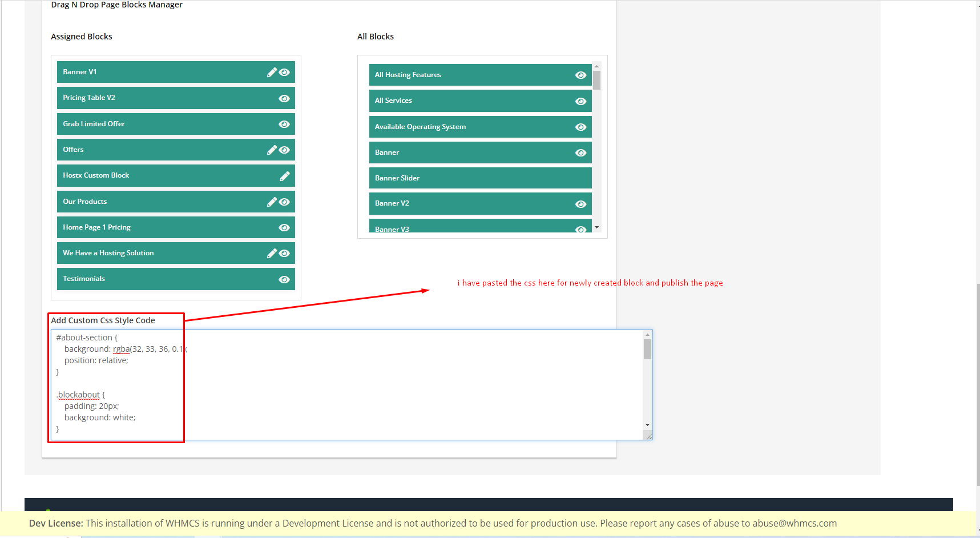The width and height of the screenshot is (980, 538).
Task: Click the All Services block label
Action: (x=393, y=101)
